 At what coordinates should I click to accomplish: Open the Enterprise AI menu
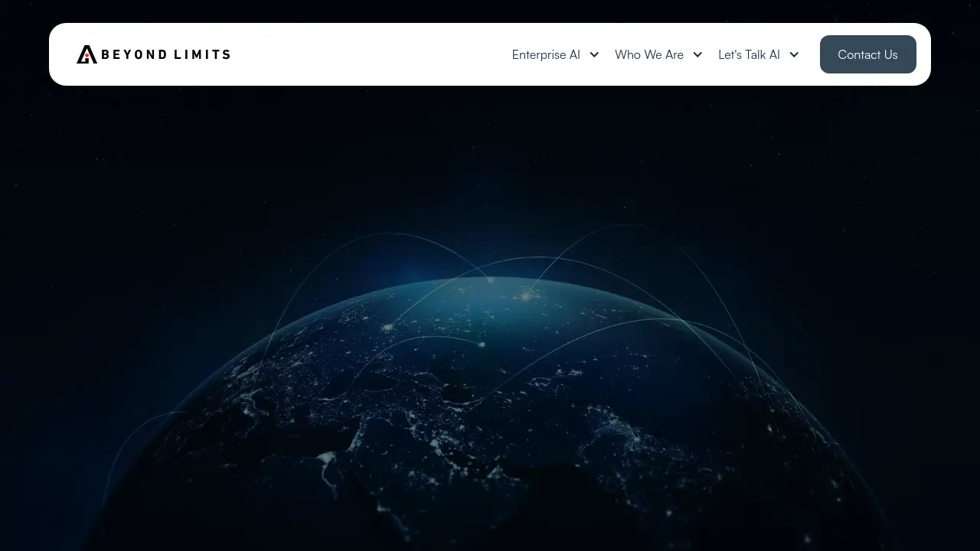546,54
